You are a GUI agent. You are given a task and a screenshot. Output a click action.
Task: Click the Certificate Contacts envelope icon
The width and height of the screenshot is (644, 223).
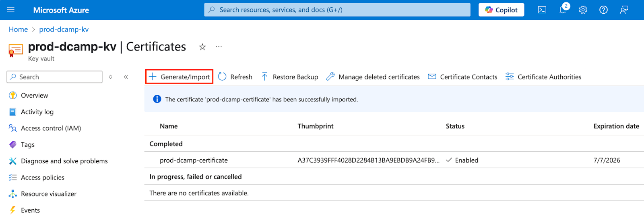(432, 77)
